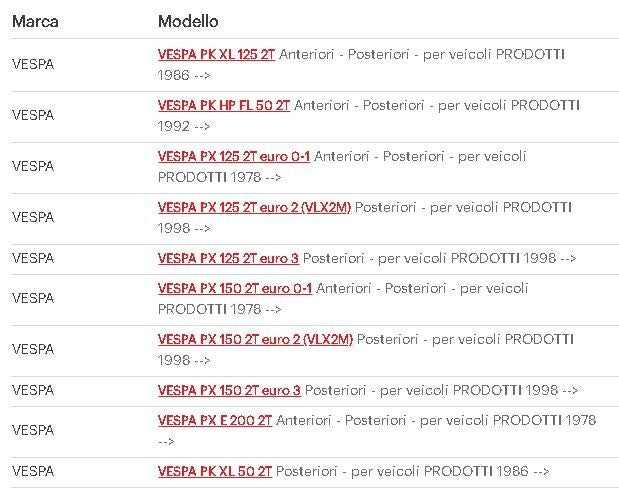Select the VESPA brand cell beside PX 150 euro 3

tap(33, 390)
